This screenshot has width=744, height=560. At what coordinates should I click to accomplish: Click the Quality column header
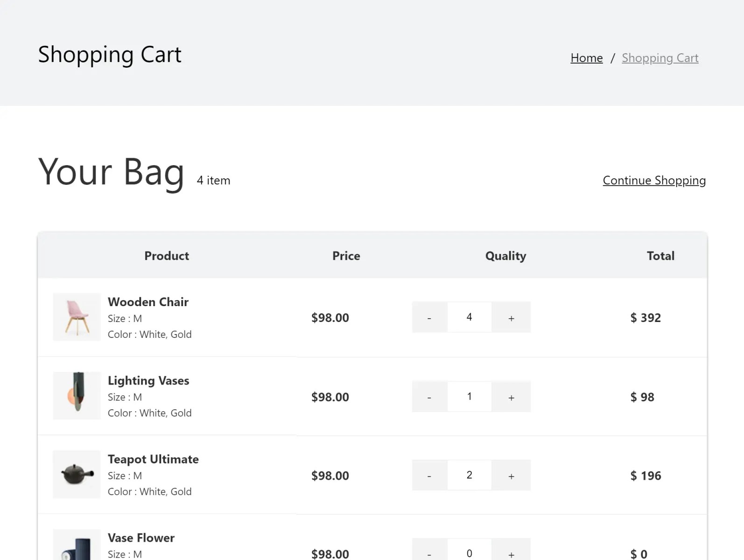[x=505, y=256]
